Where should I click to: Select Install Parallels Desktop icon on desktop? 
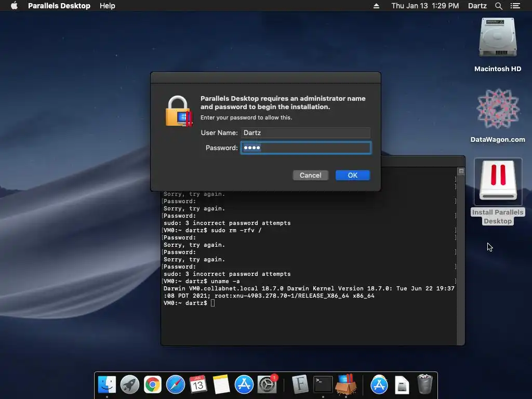498,191
